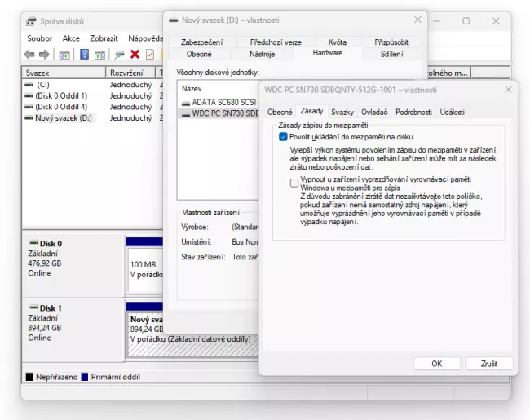Open the Soubor menu
The image size is (530, 420).
(40, 38)
